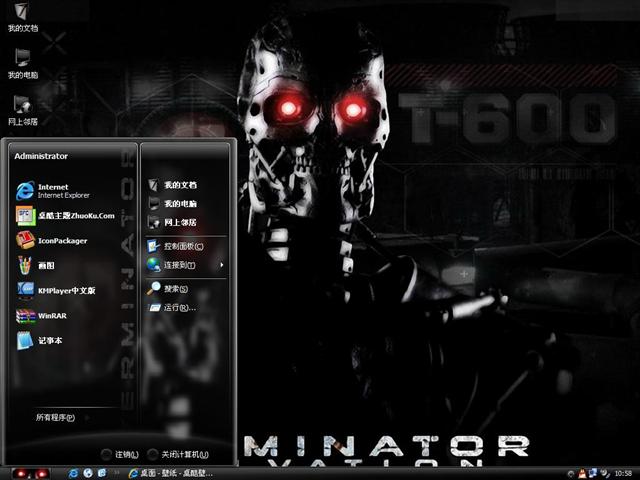Expand 连接到(T) submenu

186,265
